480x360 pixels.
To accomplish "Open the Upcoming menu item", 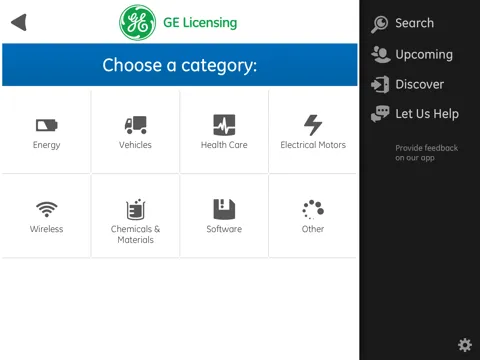I will click(x=413, y=54).
